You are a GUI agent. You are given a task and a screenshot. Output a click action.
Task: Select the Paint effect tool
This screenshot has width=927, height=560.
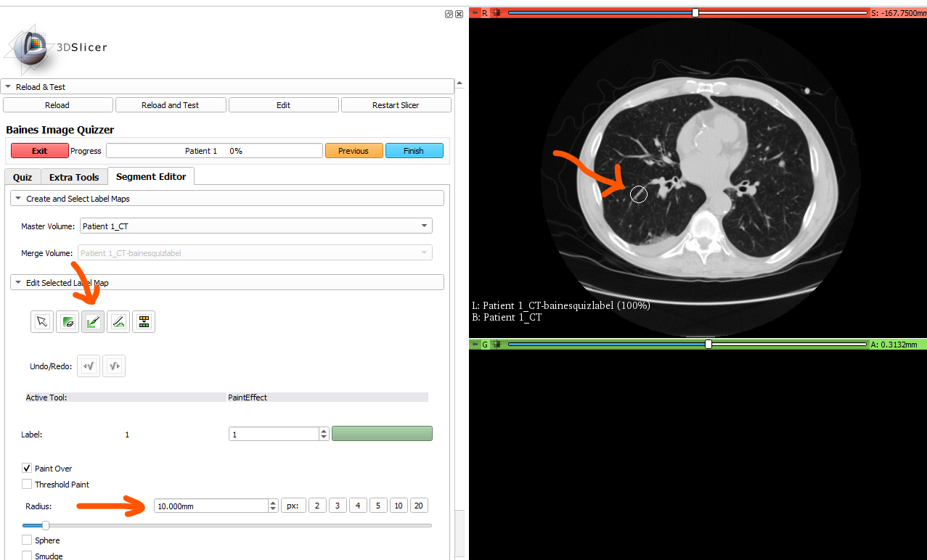(93, 321)
